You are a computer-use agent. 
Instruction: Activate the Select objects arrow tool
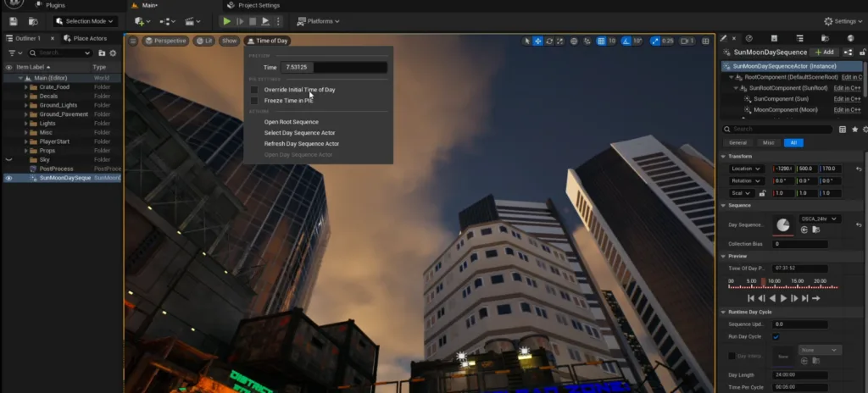526,41
